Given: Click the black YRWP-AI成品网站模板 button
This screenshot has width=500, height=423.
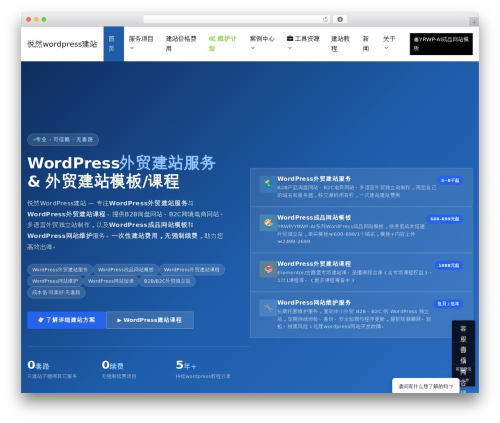Looking at the screenshot, I should (x=441, y=44).
